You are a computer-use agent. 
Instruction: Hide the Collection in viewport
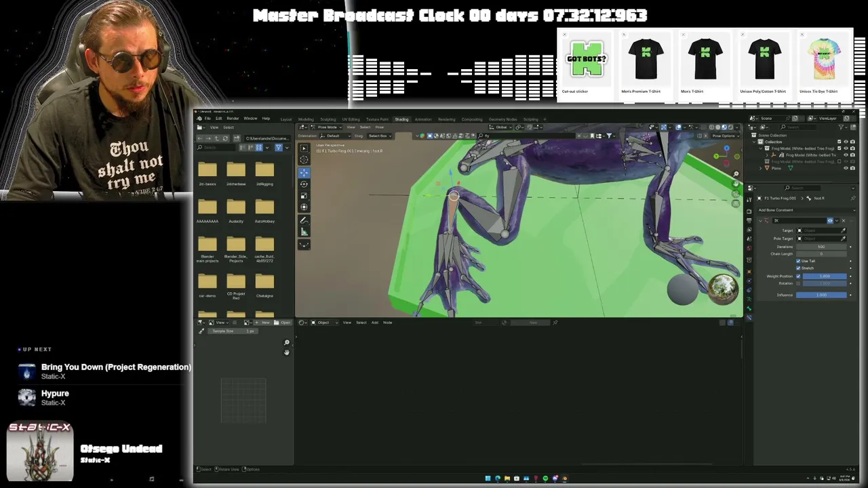(x=846, y=142)
